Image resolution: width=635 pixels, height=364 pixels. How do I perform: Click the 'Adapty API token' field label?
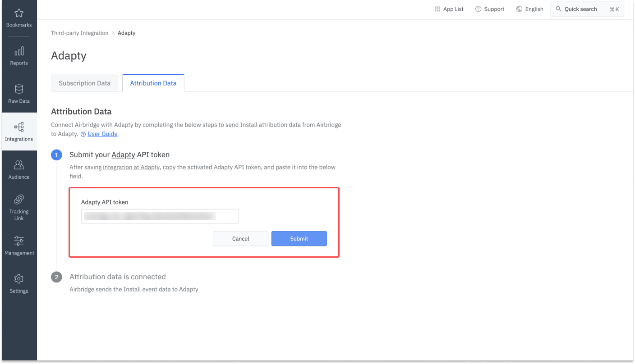105,202
